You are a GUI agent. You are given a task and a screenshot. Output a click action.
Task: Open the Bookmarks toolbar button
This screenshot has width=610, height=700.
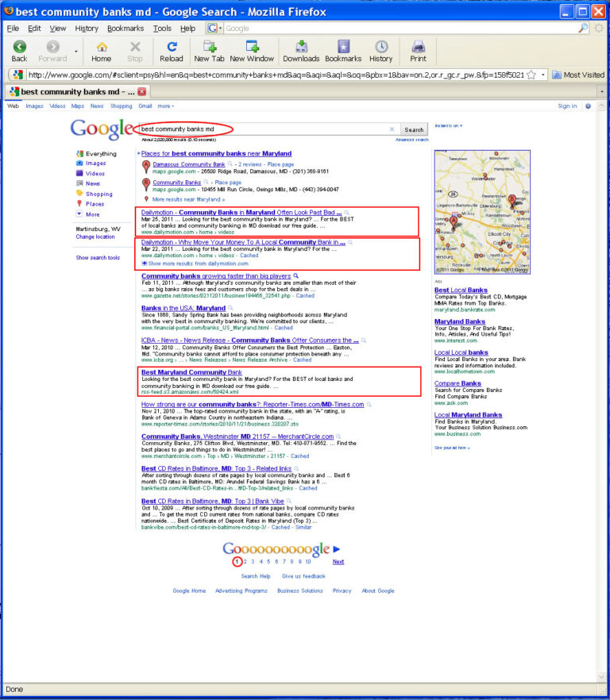[343, 52]
